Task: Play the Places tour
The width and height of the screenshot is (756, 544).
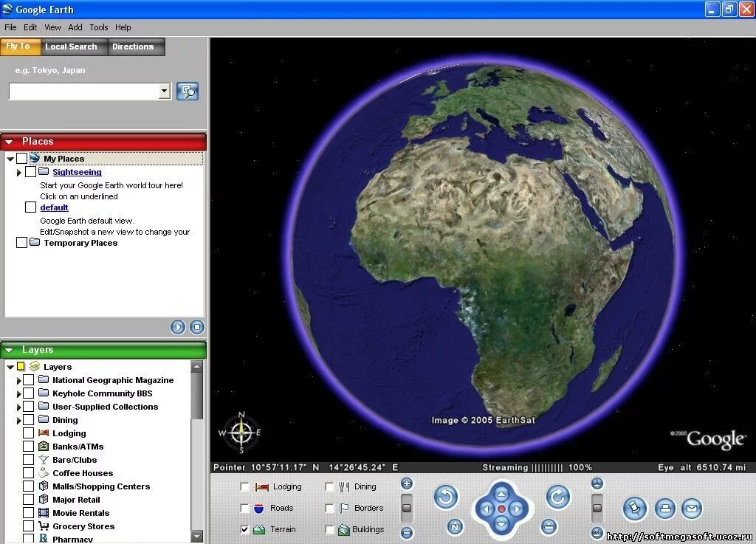Action: [x=178, y=327]
